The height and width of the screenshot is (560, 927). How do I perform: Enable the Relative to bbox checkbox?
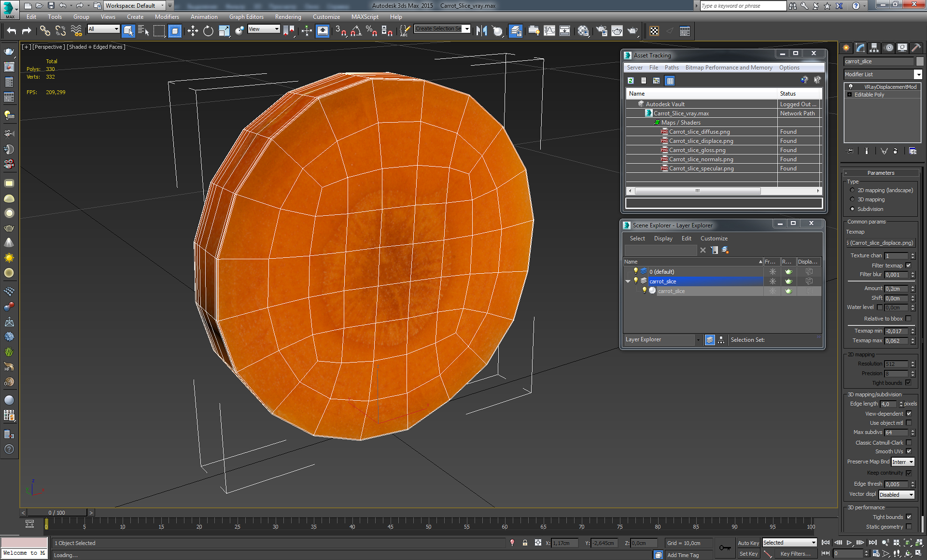pos(908,319)
